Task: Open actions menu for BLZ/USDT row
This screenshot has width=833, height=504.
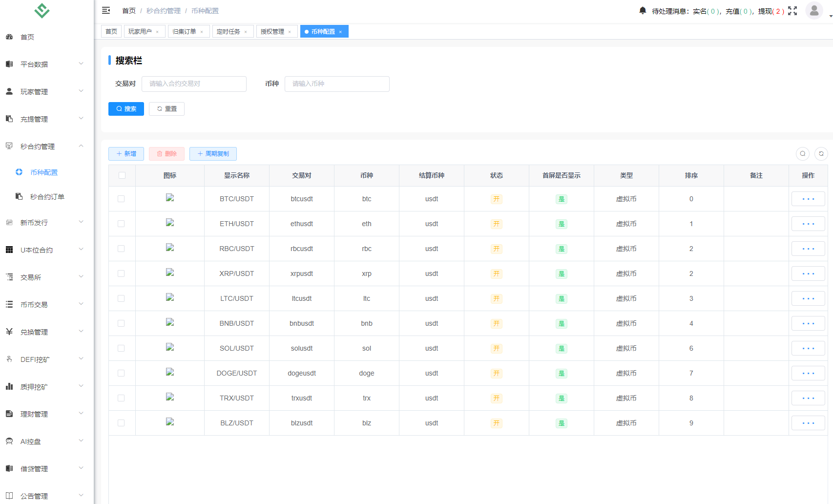Action: point(808,423)
